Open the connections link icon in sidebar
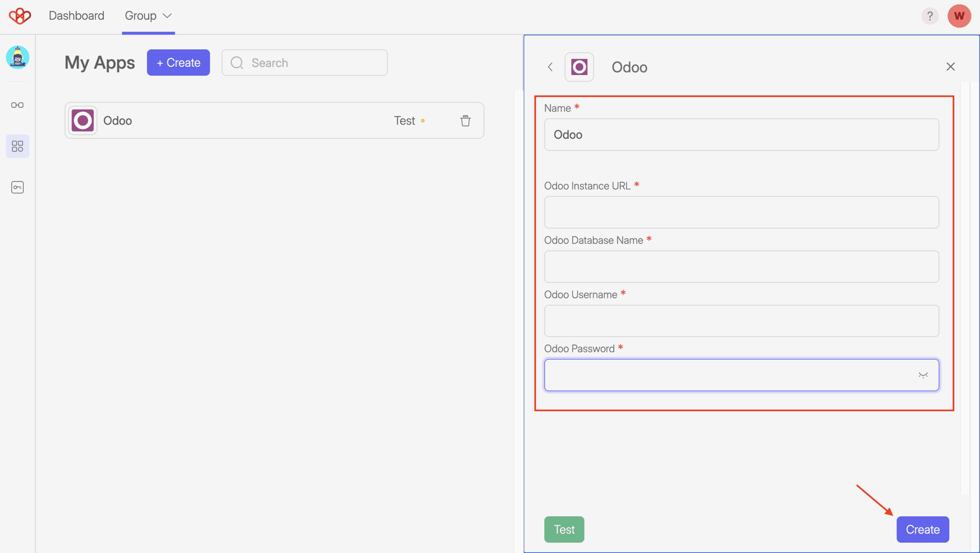This screenshot has height=553, width=980. tap(17, 105)
